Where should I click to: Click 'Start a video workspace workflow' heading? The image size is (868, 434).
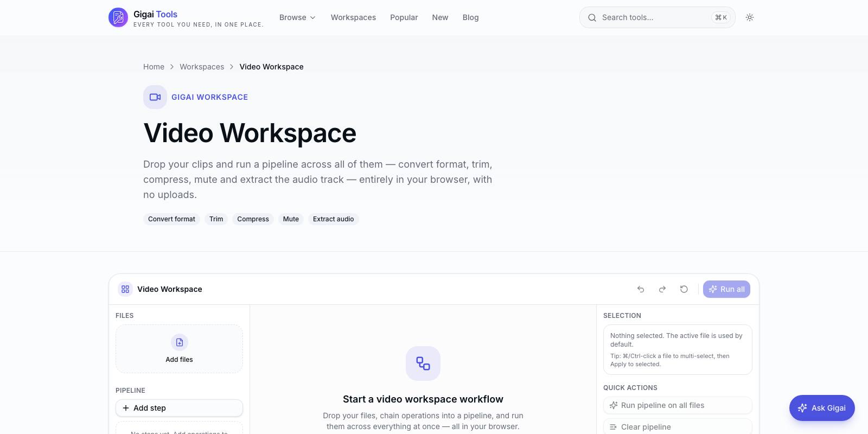coord(423,399)
